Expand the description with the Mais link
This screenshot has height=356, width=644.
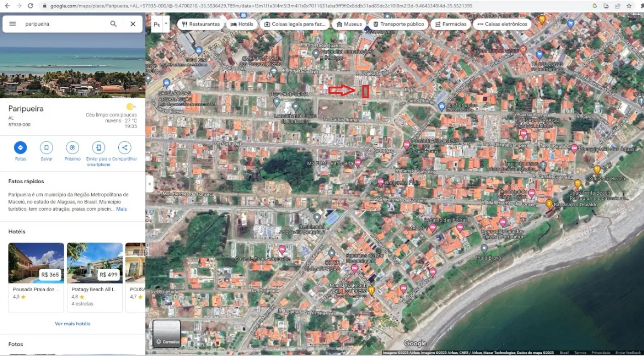(x=121, y=209)
